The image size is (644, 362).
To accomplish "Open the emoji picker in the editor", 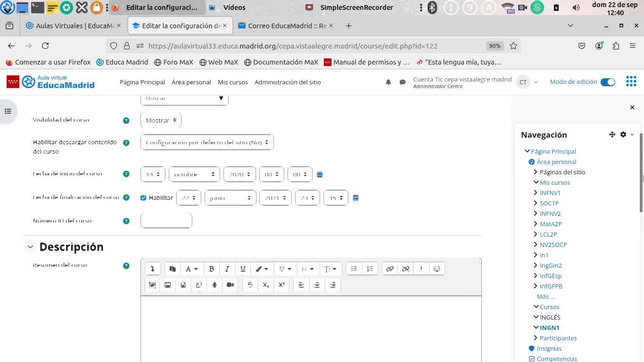I will (437, 269).
